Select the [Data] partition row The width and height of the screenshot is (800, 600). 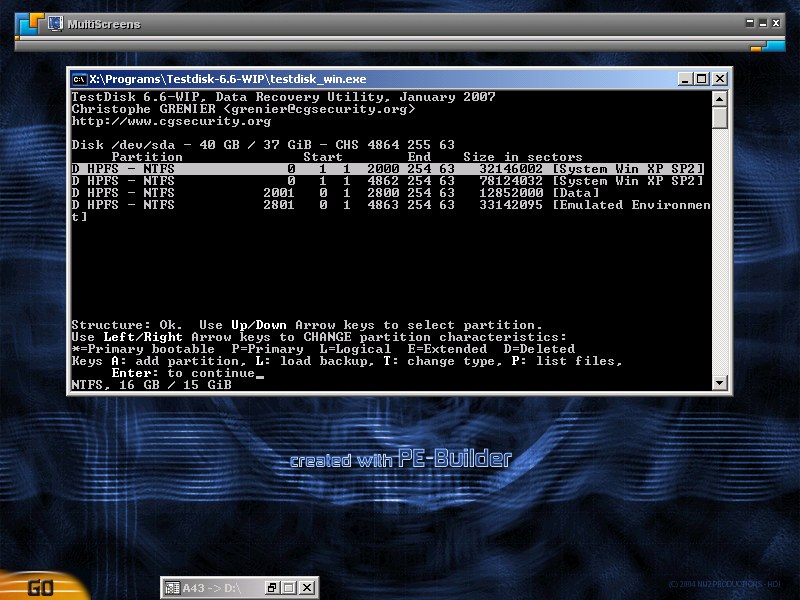pyautogui.click(x=336, y=193)
